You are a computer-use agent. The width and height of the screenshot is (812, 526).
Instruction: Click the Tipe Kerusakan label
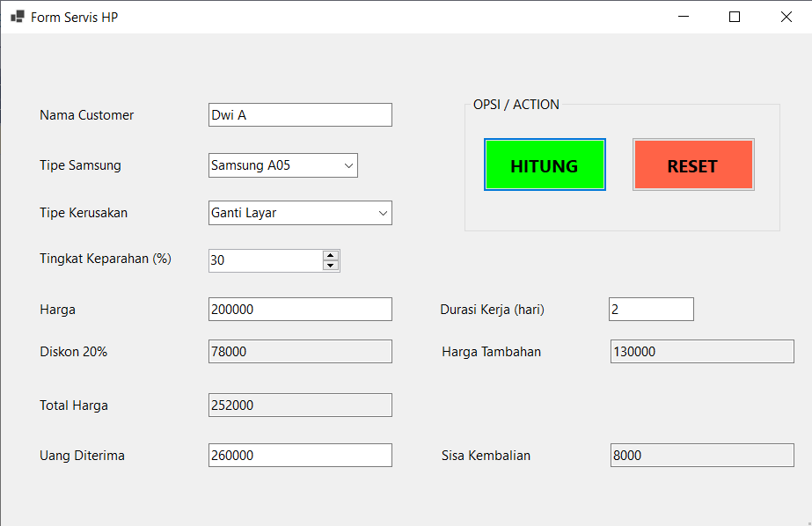84,213
